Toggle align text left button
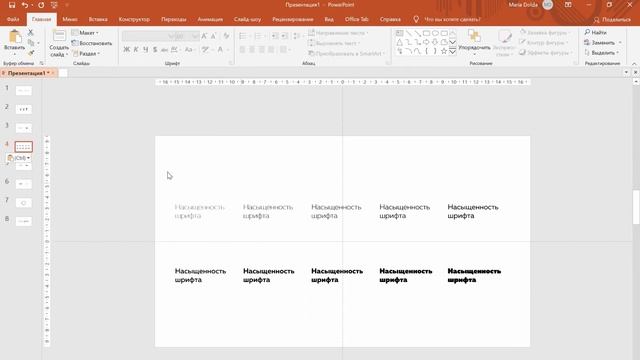 click(242, 49)
